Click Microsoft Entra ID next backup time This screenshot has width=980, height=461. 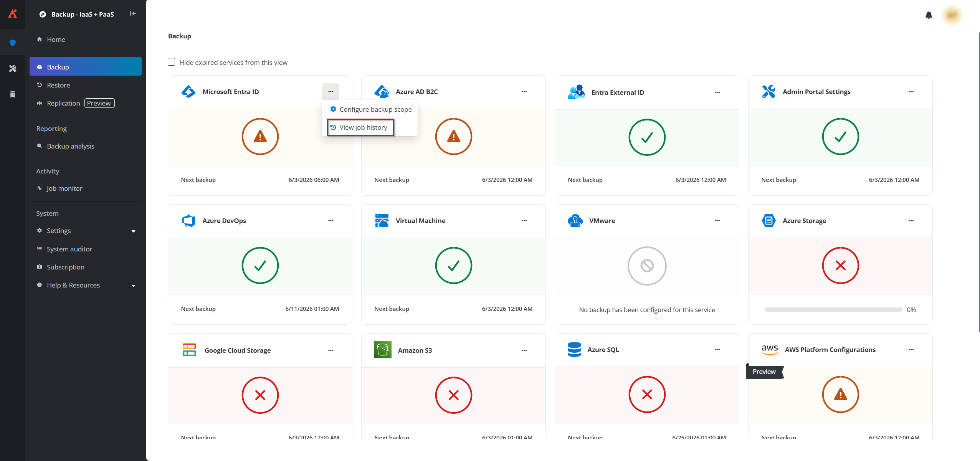(314, 180)
